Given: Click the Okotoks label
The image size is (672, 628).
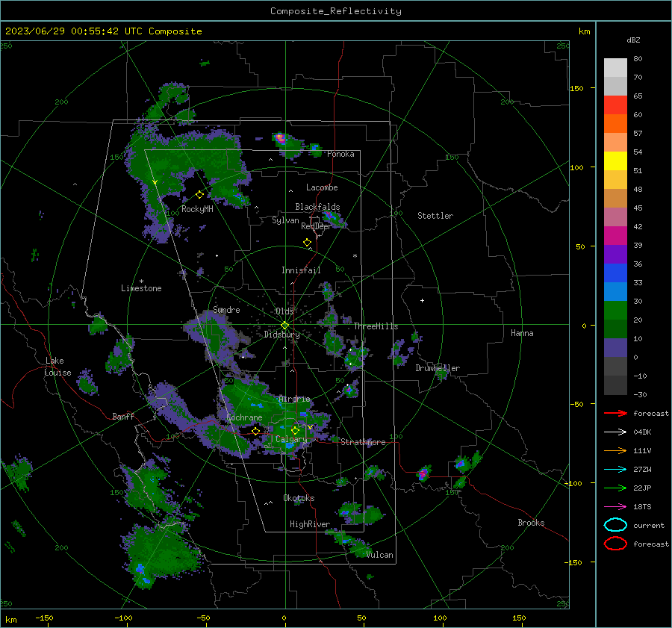Looking at the screenshot, I should (299, 498).
